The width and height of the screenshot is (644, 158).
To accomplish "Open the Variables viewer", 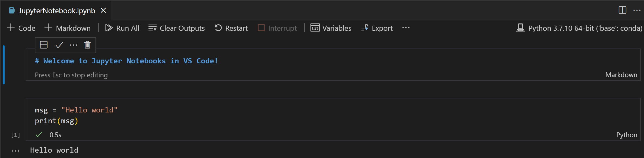I will 331,28.
